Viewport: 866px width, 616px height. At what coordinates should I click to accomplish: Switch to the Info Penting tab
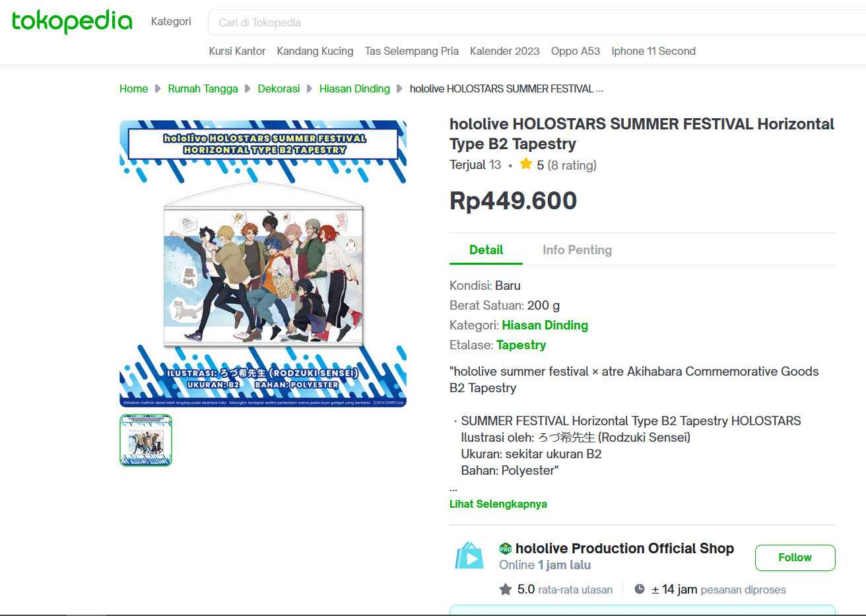click(577, 250)
